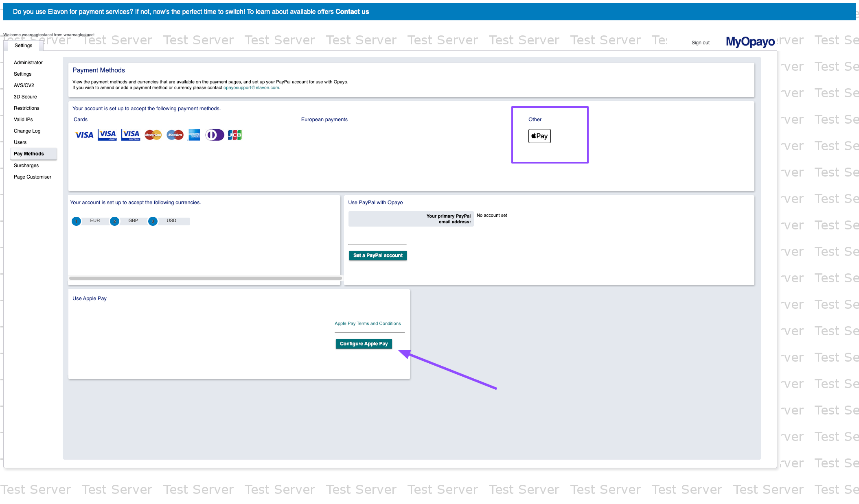Click the Visa Debit card logo
The width and height of the screenshot is (859, 504).
pyautogui.click(x=107, y=135)
